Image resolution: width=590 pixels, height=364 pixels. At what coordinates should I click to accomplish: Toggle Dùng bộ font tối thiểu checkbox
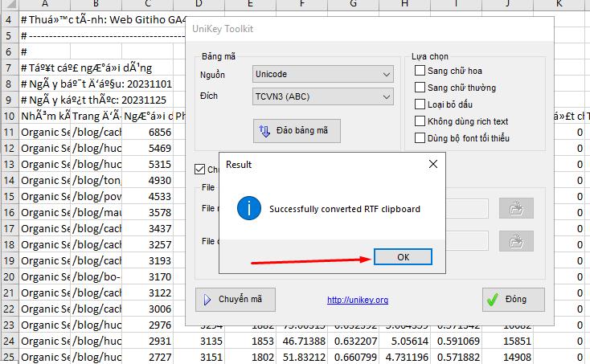420,138
